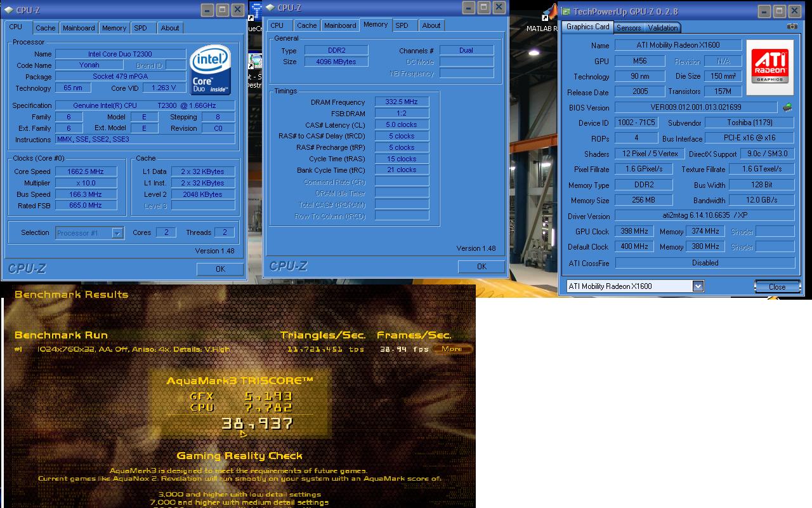Open About tab in the left CPU-Z window
Image resolution: width=812 pixels, height=508 pixels.
pyautogui.click(x=169, y=28)
